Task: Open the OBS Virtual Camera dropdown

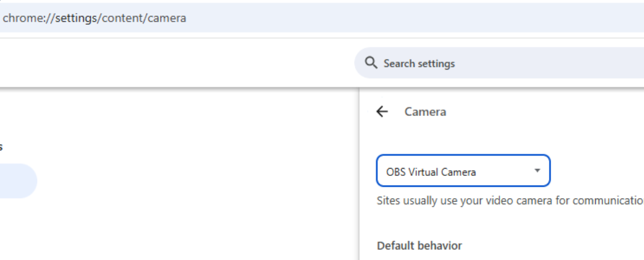Action: click(463, 171)
